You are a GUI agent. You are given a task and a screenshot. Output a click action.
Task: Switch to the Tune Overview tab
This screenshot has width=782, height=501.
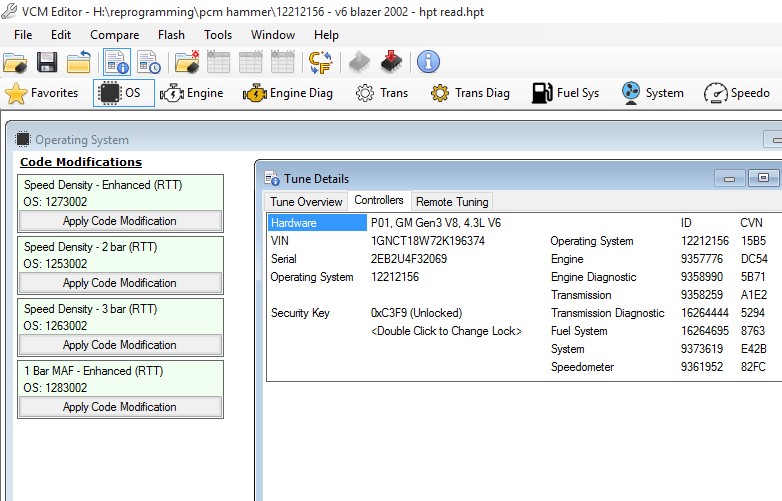(x=306, y=201)
